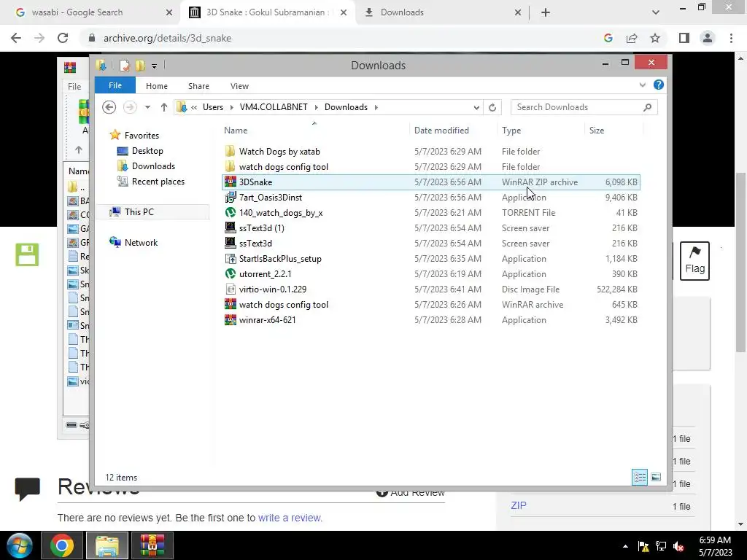Expand the Users breadcrumb arrow
This screenshot has height=560, width=747.
231,107
